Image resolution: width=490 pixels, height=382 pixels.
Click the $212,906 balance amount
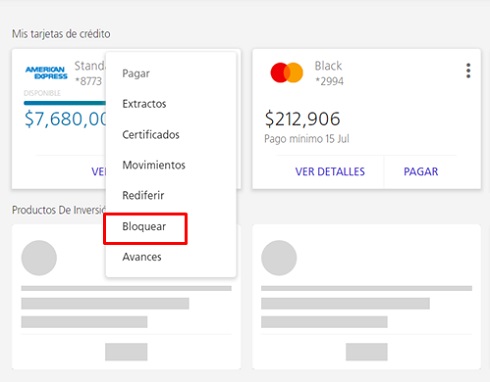[302, 119]
